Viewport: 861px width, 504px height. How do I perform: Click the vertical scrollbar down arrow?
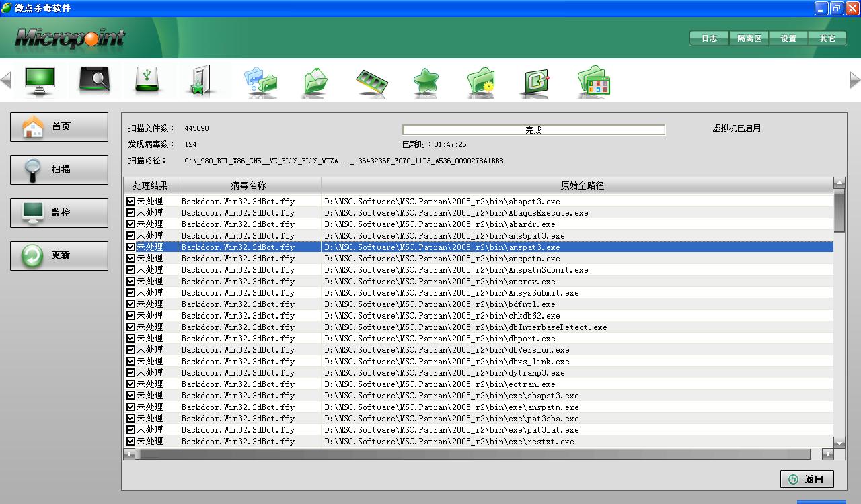tap(839, 442)
